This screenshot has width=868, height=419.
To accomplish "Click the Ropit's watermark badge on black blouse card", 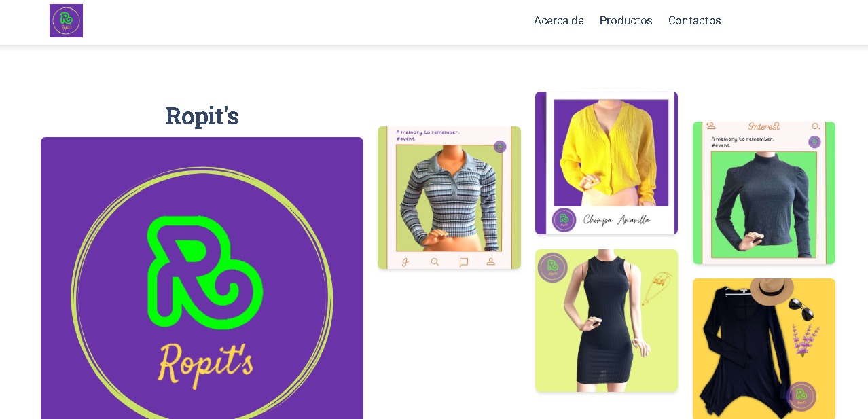I will point(801,396).
